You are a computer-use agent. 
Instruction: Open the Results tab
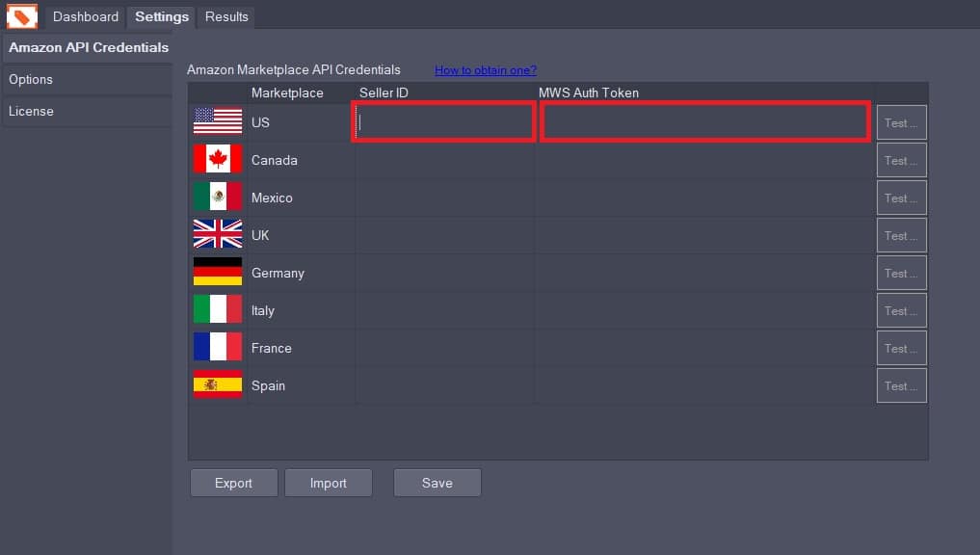pos(226,17)
